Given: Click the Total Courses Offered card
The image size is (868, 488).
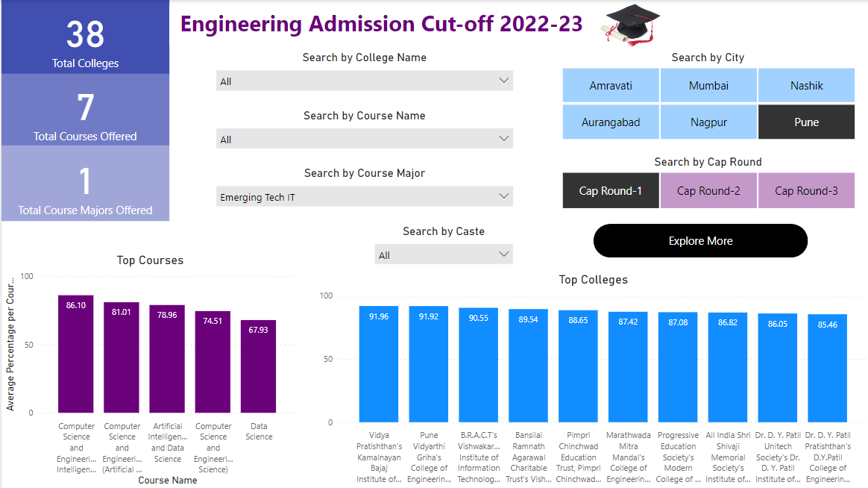Looking at the screenshot, I should [x=84, y=110].
